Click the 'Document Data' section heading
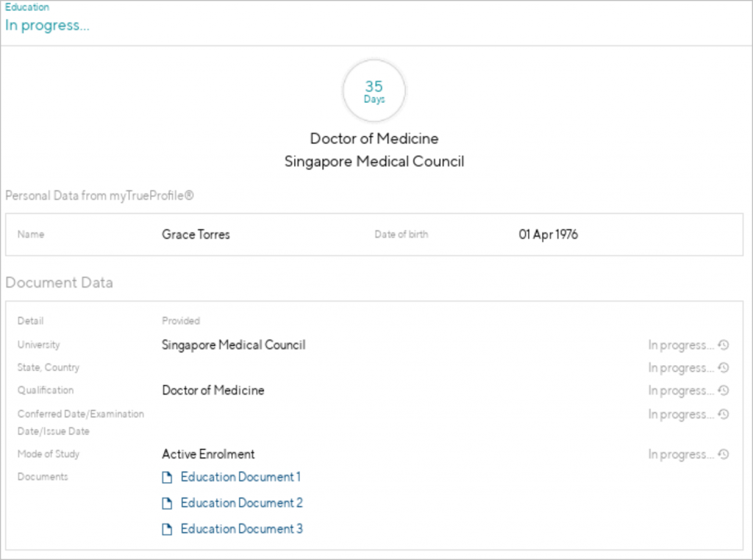 pyautogui.click(x=59, y=283)
